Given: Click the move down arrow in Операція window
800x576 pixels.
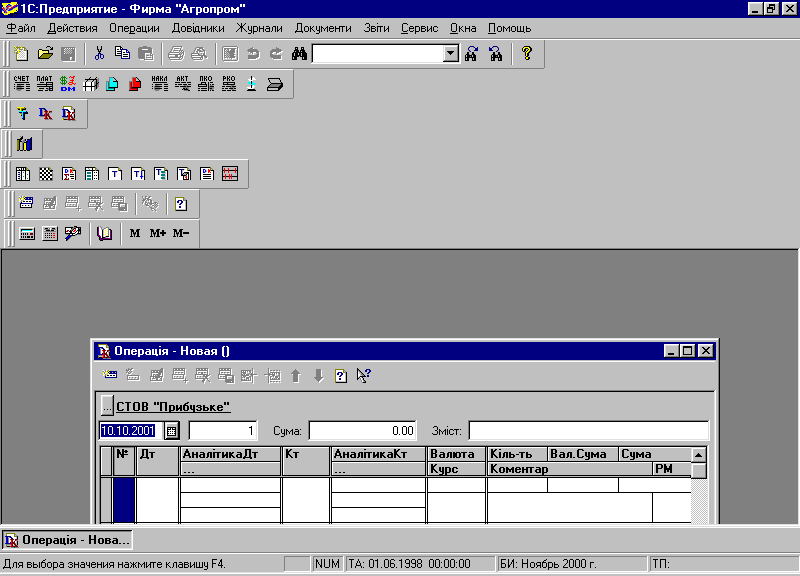Looking at the screenshot, I should pos(318,376).
